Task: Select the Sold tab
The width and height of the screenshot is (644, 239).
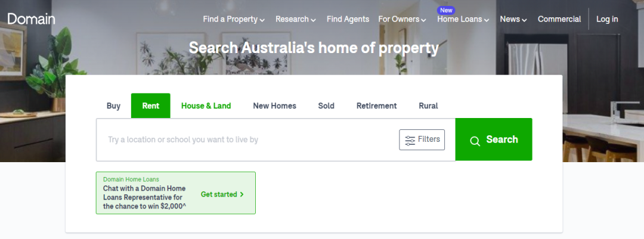Action: (x=326, y=106)
